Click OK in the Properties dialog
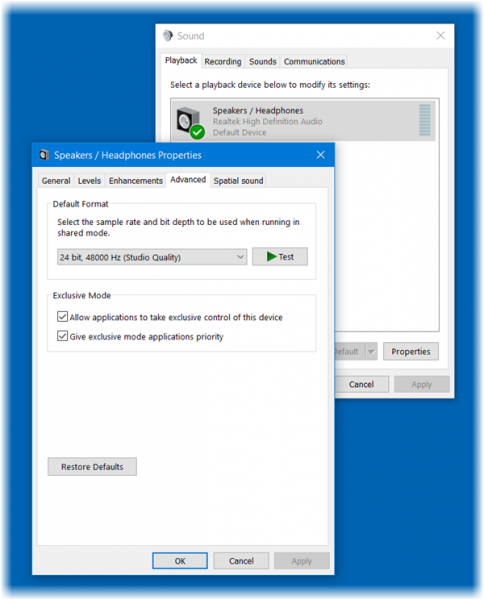The width and height of the screenshot is (484, 600). (x=180, y=561)
